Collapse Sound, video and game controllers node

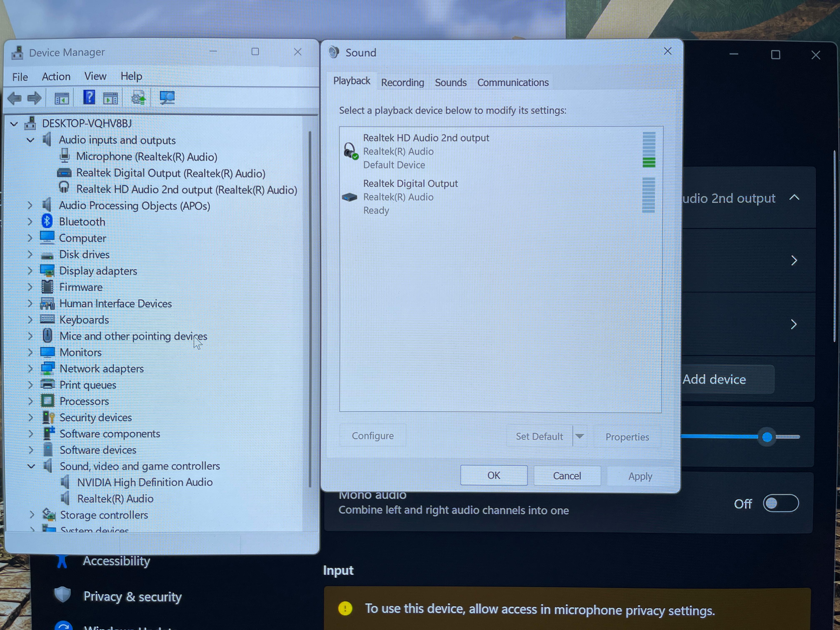pos(31,466)
